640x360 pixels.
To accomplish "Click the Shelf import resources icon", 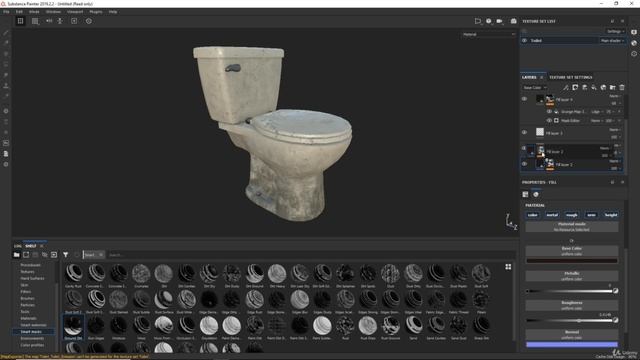I will tap(54, 255).
